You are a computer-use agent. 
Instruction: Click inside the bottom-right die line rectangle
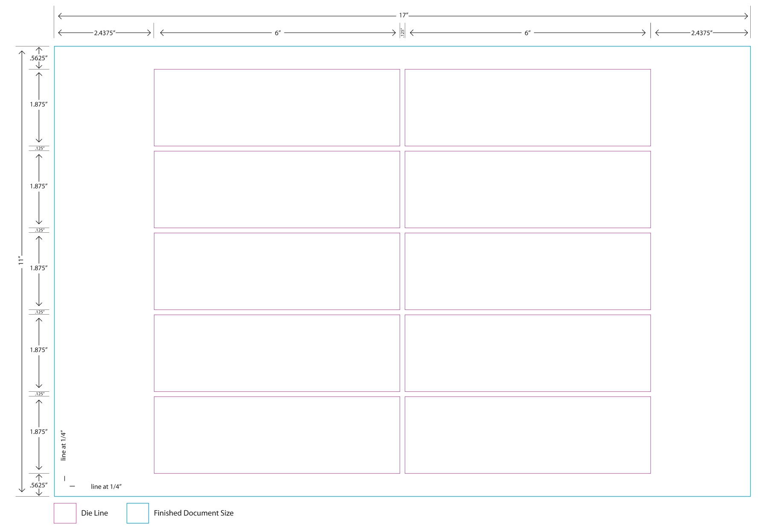click(528, 435)
